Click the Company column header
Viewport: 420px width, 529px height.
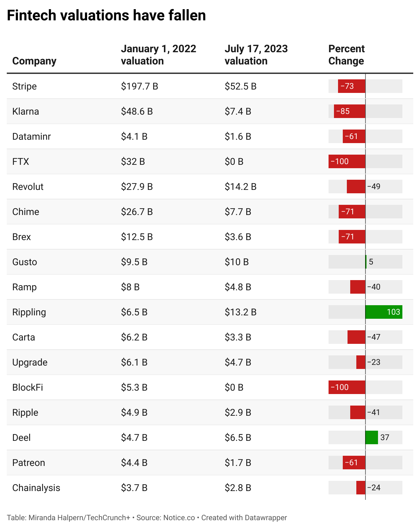(x=34, y=61)
